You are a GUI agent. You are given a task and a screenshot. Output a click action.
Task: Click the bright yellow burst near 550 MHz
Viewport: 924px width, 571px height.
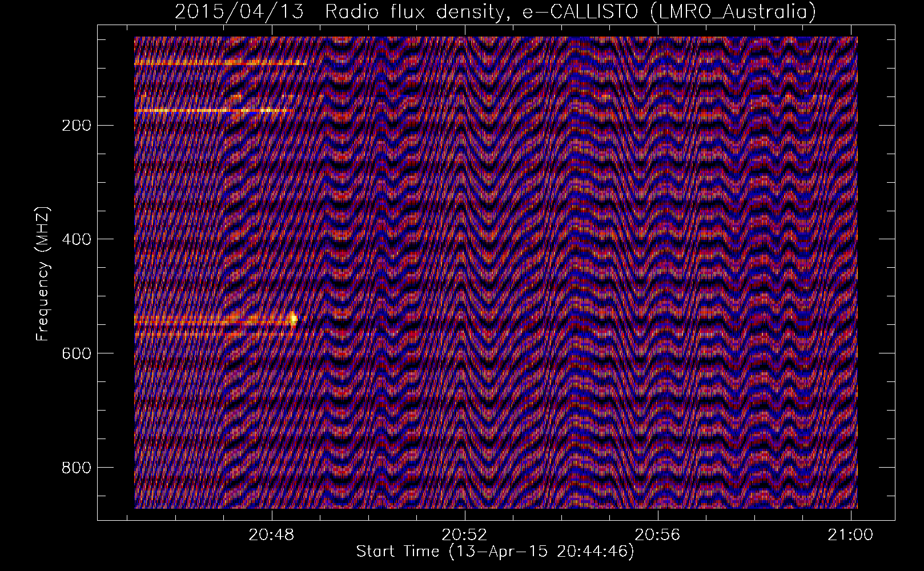click(x=294, y=319)
